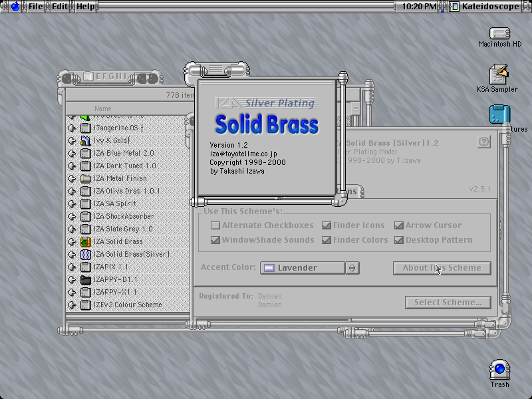
Task: Expand the IZA Blue Metal 2.0 row
Action: click(72, 154)
